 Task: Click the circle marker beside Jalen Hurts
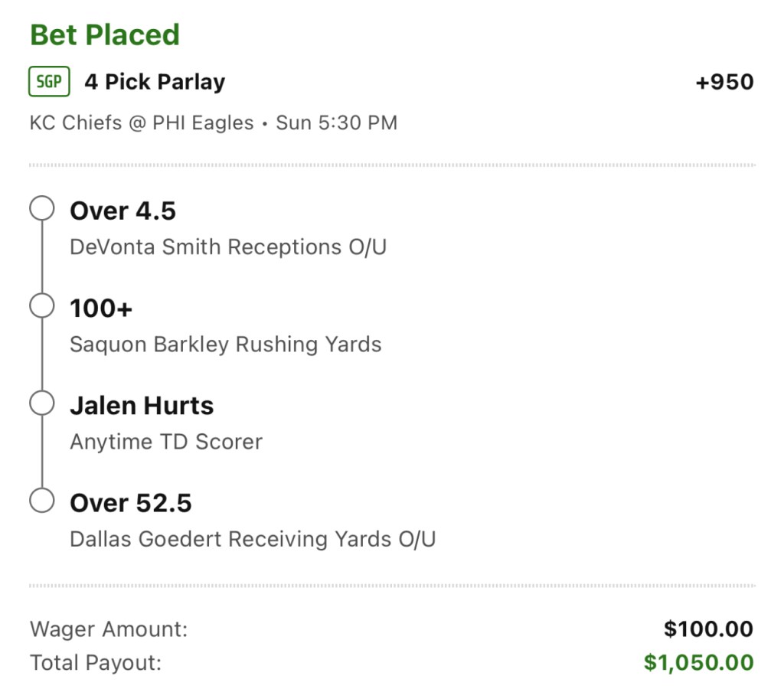tap(42, 403)
